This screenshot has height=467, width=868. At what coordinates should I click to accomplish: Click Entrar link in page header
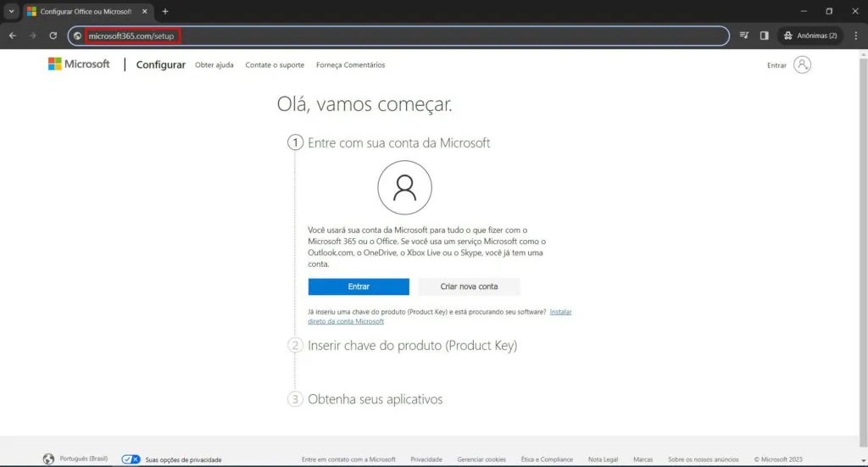[x=776, y=65]
